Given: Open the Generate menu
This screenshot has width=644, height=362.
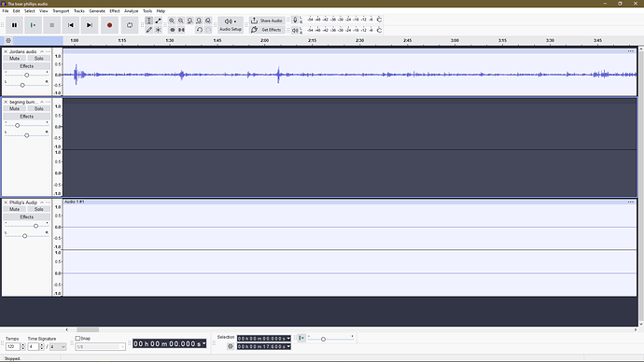Looking at the screenshot, I should (x=97, y=11).
